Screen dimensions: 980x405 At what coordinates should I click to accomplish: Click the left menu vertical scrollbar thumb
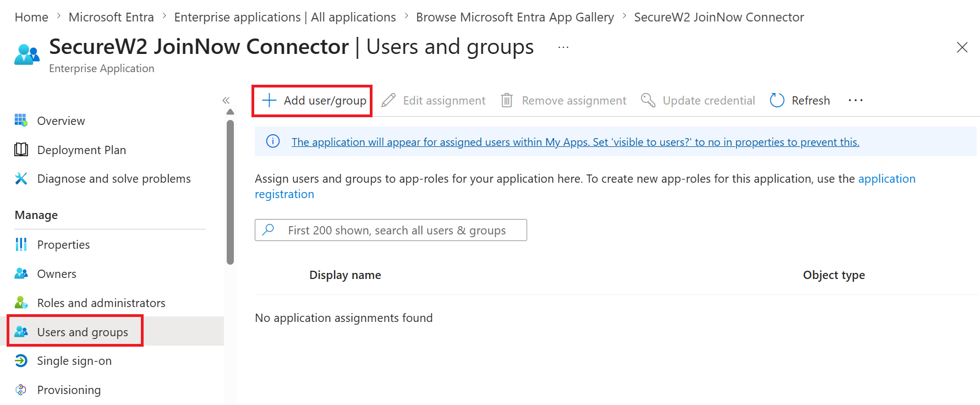click(230, 192)
